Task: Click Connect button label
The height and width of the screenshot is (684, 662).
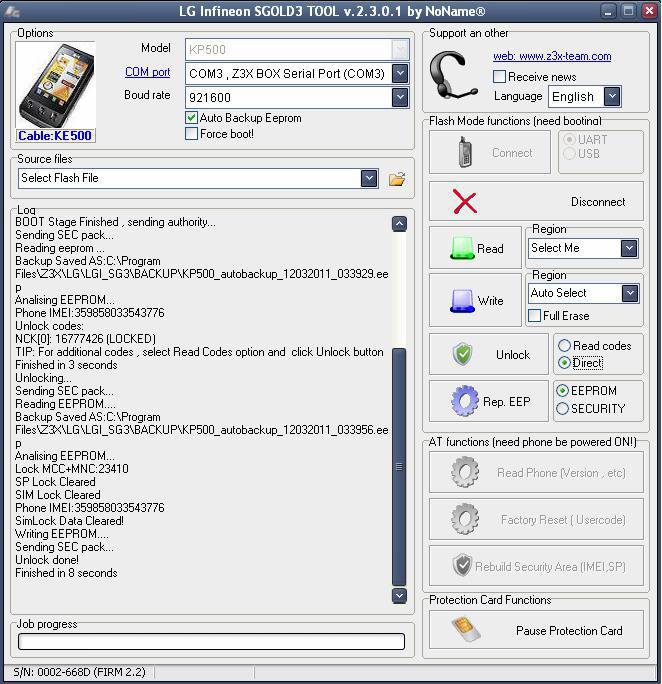Action: (512, 153)
